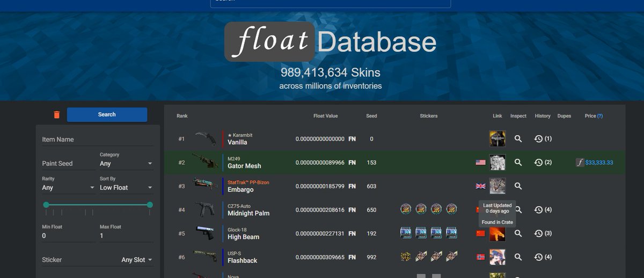The width and height of the screenshot is (644, 278).
Task: Inspect the M249 Gator Mesh skin
Action: point(518,163)
